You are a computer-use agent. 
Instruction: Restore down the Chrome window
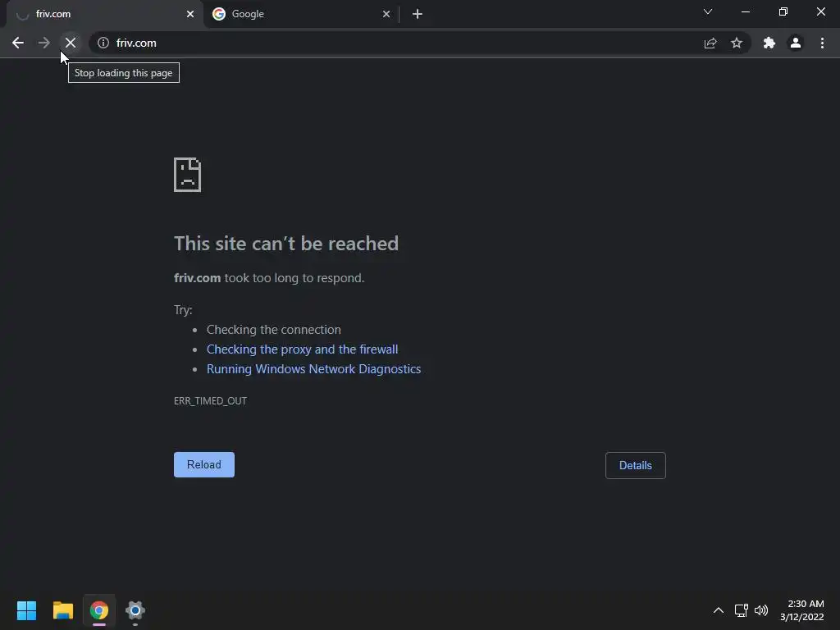click(783, 11)
